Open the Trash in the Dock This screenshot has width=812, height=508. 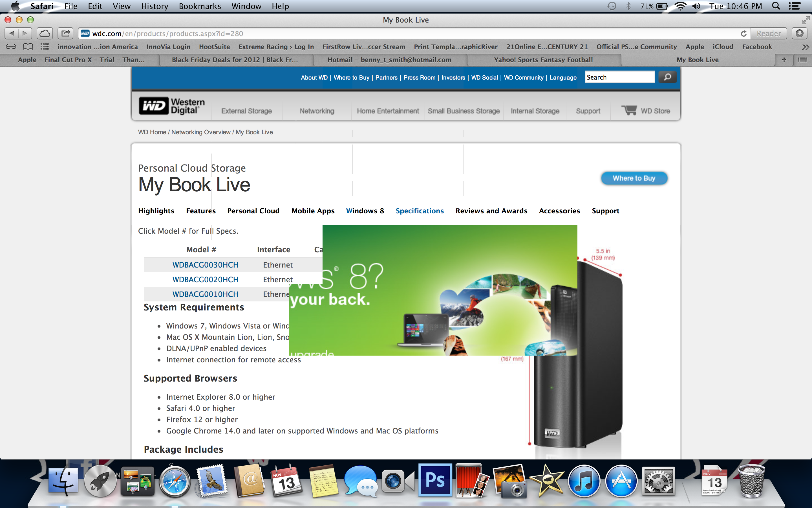click(x=752, y=481)
